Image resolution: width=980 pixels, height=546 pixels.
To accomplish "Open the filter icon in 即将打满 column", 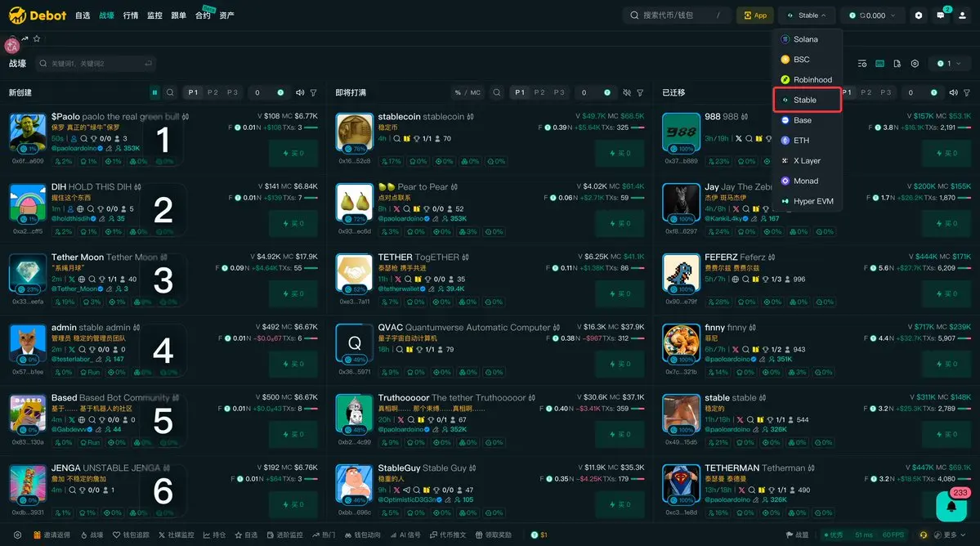I will coord(640,92).
